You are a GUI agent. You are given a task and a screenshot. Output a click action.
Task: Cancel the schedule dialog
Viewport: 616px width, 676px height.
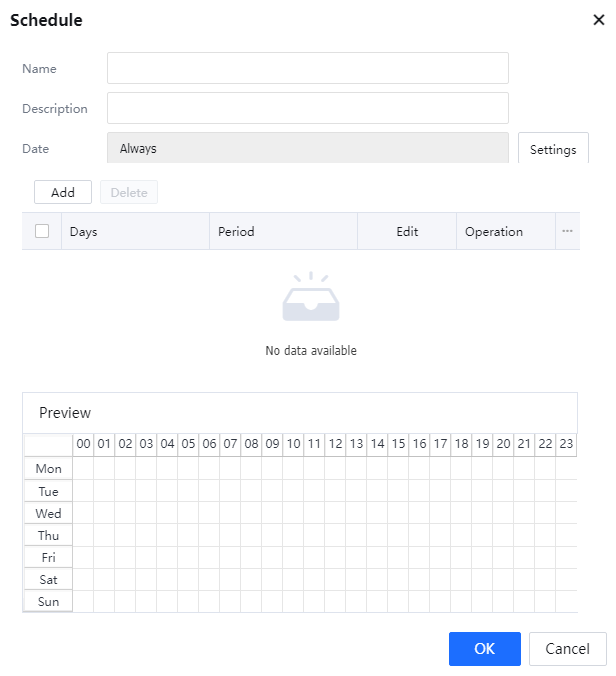tap(567, 649)
